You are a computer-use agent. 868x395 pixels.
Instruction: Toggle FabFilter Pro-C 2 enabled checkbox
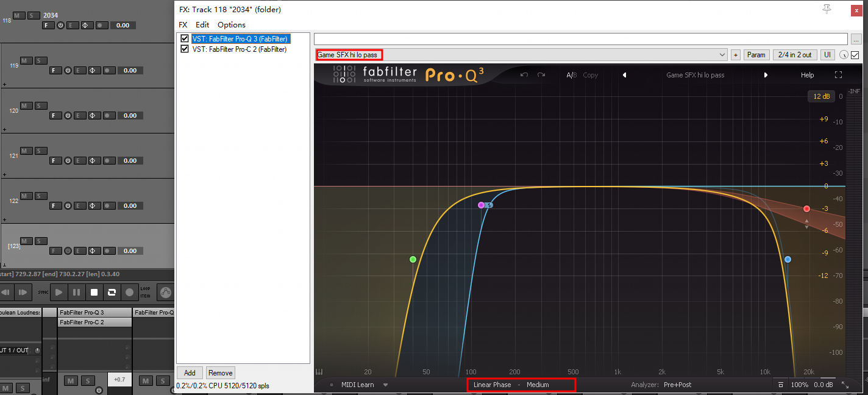click(x=185, y=49)
